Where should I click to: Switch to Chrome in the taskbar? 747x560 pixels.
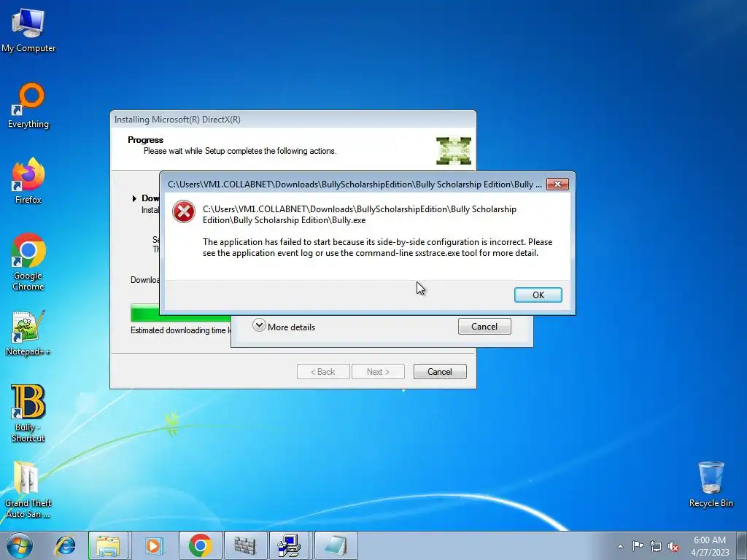coord(200,545)
